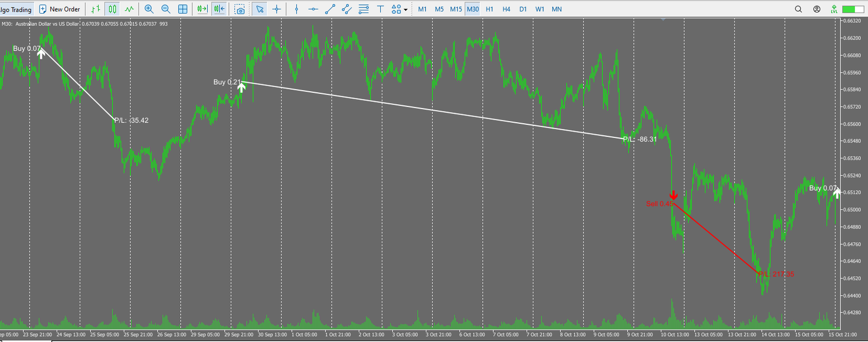Click the red P/L: 217.35 label
The height and width of the screenshot is (342, 868).
[776, 274]
